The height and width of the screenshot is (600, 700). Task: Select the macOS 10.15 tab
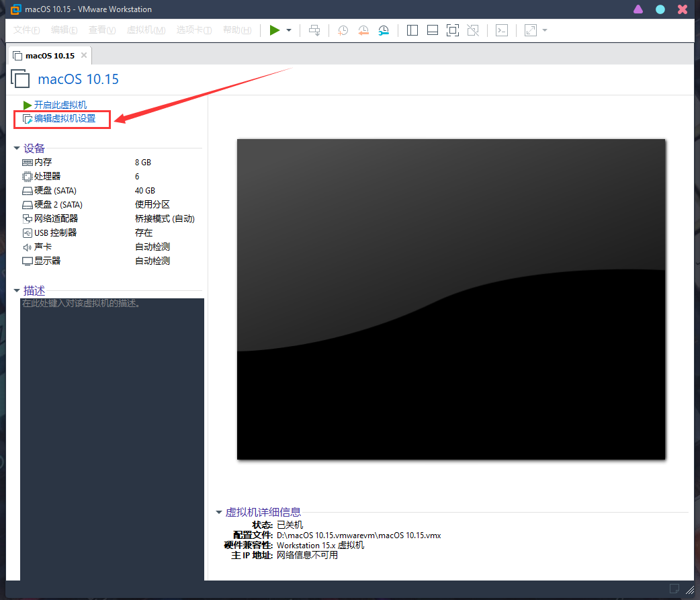click(x=50, y=56)
